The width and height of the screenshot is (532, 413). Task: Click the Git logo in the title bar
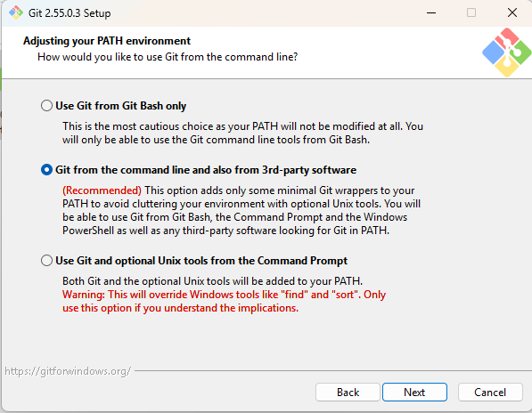[16, 12]
